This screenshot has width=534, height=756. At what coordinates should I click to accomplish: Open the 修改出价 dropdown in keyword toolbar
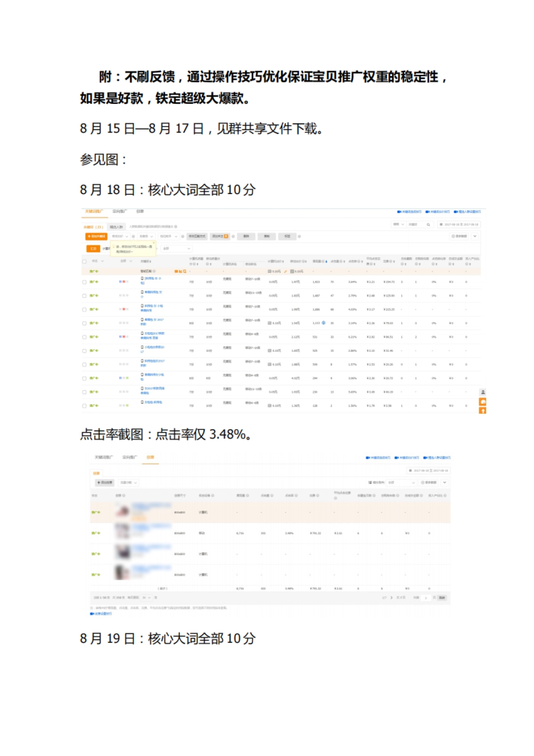[120, 236]
